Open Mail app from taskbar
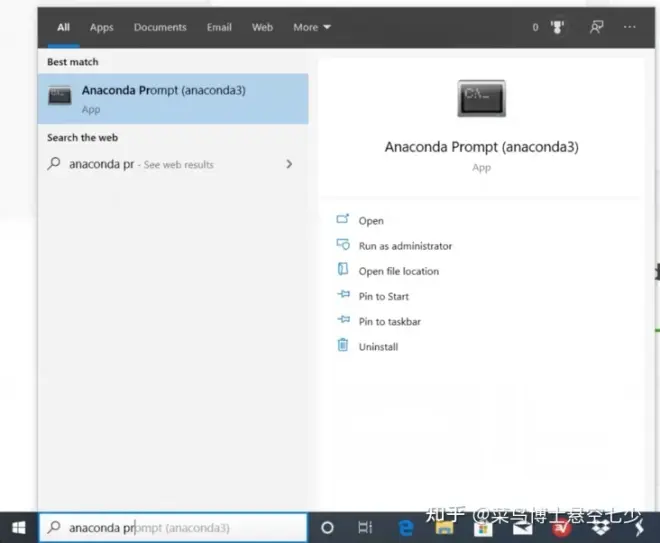The height and width of the screenshot is (543, 660). 522,528
